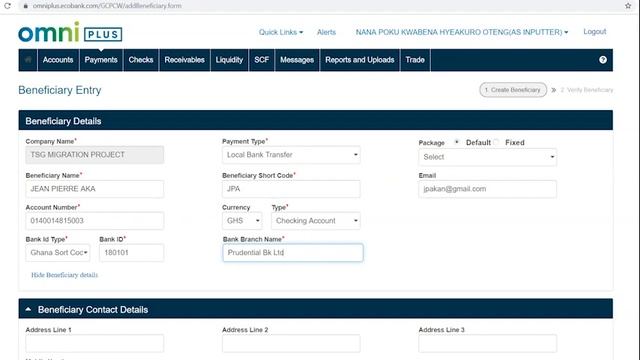Expand the Quick Links menu
The image size is (640, 360).
tap(281, 32)
